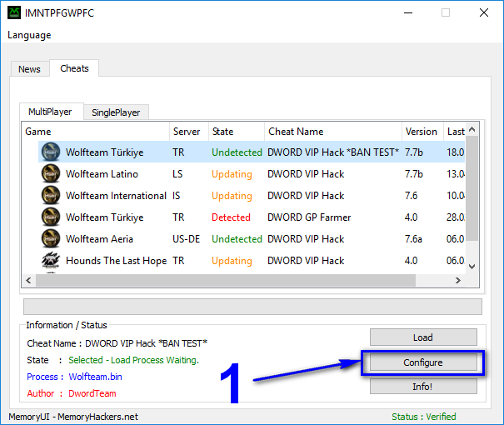Click the red Detected state text

point(231,217)
